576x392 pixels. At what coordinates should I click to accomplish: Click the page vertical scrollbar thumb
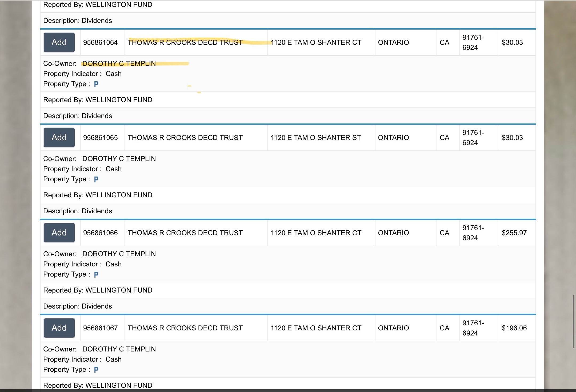click(x=573, y=321)
